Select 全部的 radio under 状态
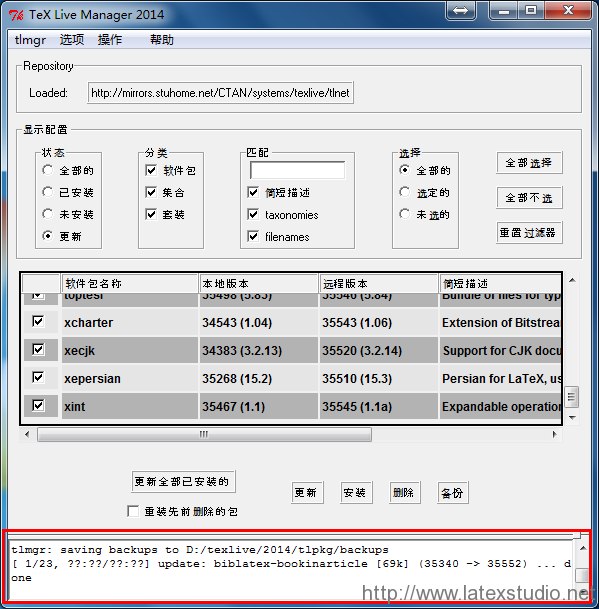599x609 pixels. point(48,170)
